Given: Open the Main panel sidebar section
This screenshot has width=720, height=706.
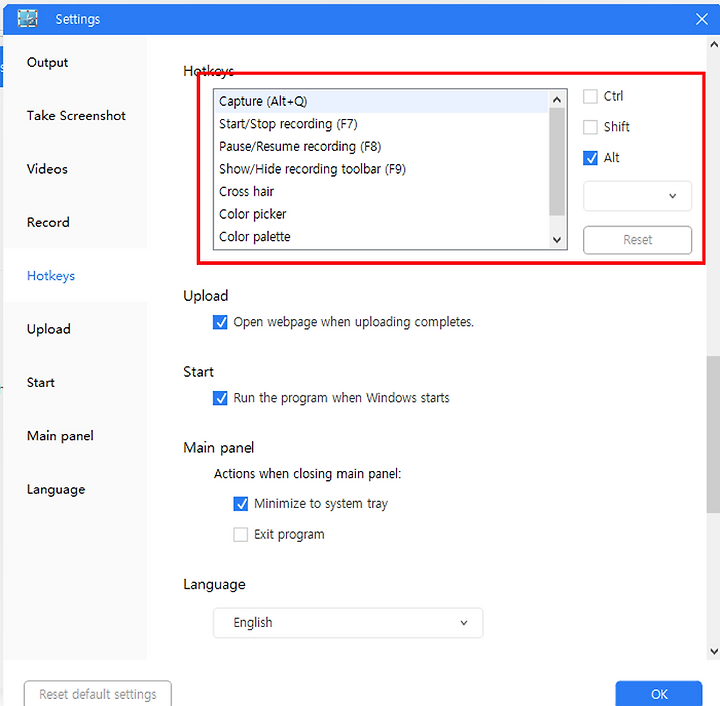Looking at the screenshot, I should tap(60, 436).
